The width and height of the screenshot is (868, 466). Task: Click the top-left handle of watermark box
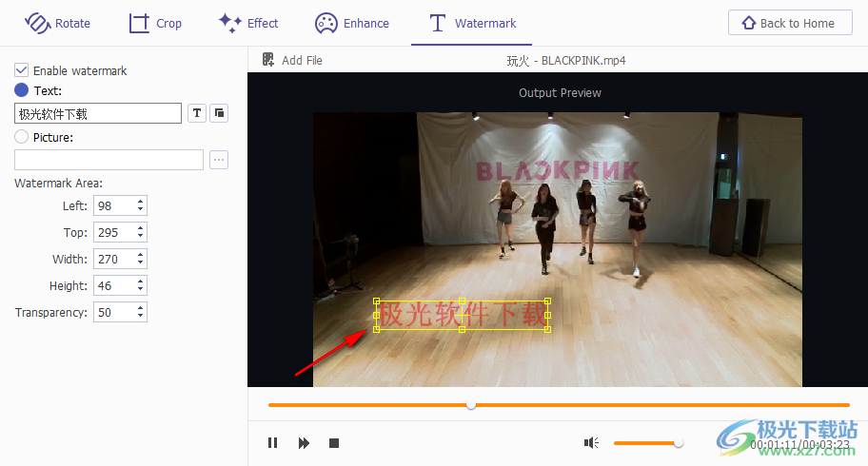point(377,301)
